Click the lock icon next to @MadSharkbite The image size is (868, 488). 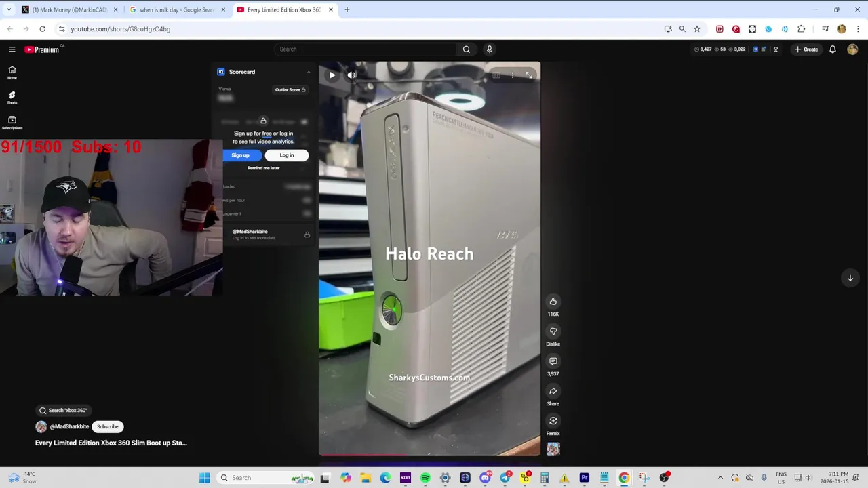pyautogui.click(x=307, y=235)
